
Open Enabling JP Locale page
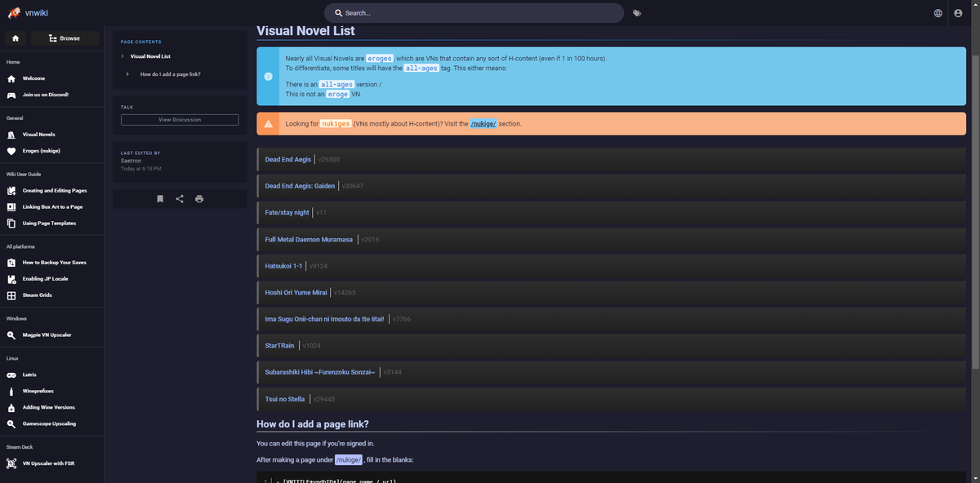(45, 278)
